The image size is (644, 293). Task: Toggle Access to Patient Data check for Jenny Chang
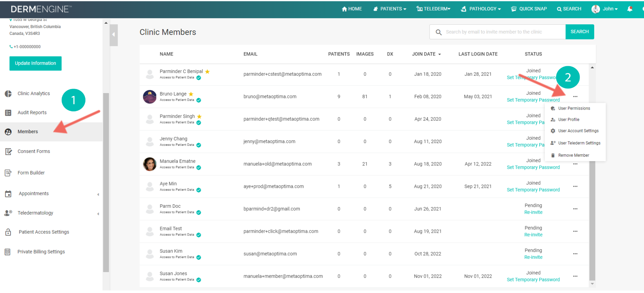pyautogui.click(x=199, y=145)
